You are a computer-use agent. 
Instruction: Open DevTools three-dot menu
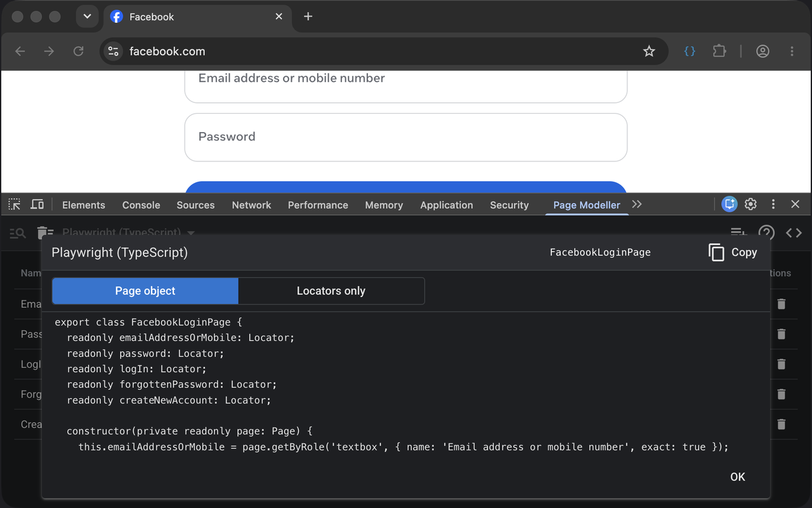[773, 204]
